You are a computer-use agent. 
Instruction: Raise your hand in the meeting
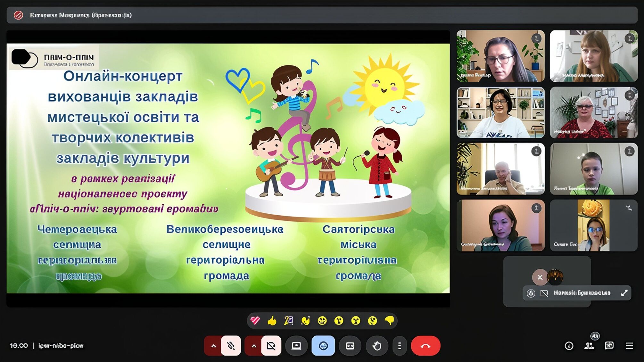point(377,346)
